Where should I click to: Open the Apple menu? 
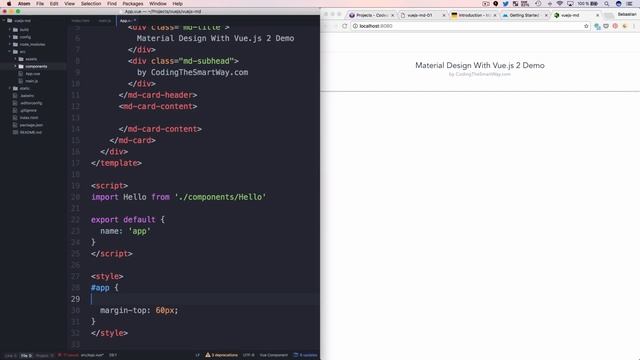[9, 4]
